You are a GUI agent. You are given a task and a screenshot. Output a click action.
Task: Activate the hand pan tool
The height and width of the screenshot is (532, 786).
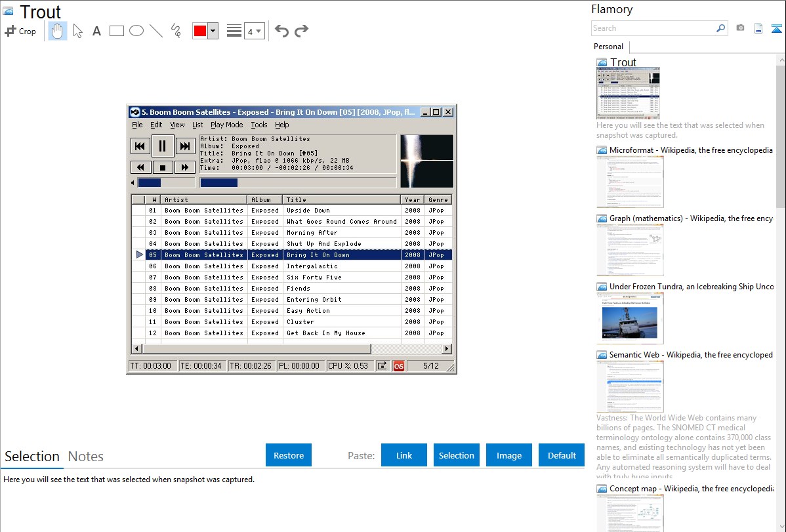pyautogui.click(x=58, y=31)
